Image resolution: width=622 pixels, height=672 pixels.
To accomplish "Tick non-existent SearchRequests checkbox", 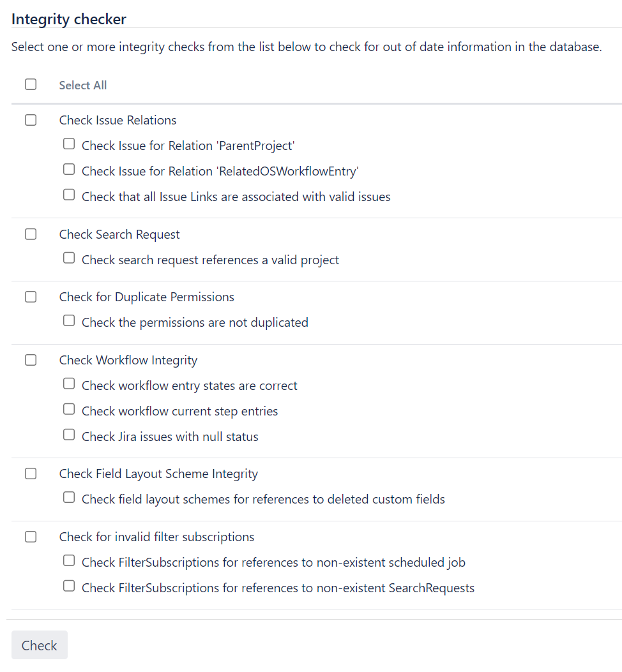I will pos(69,586).
